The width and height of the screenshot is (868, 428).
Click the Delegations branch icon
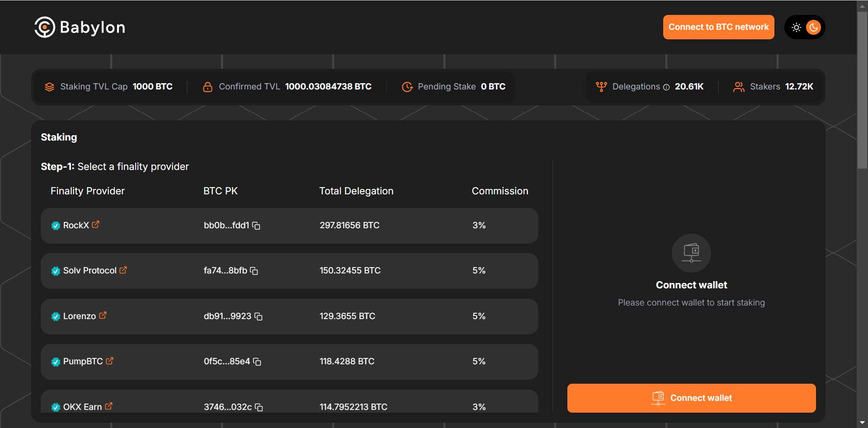coord(601,87)
